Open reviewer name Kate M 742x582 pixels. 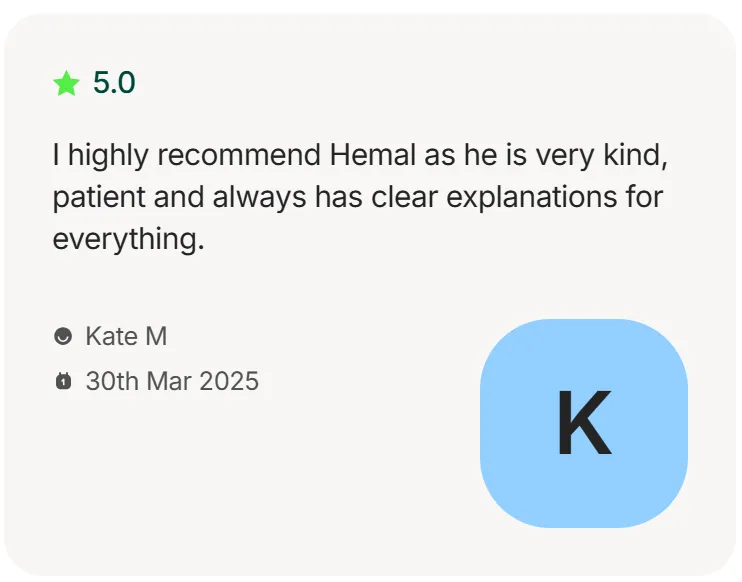click(x=126, y=336)
